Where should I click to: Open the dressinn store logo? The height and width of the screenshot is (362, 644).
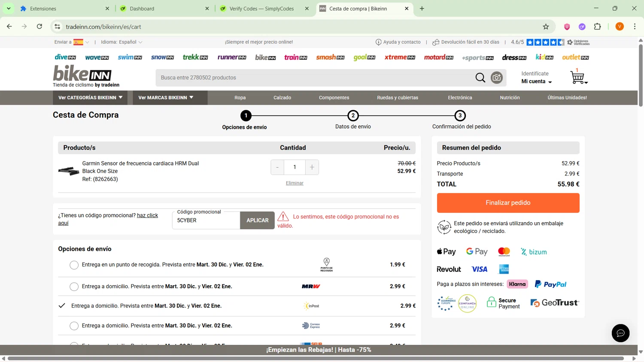pos(514,57)
